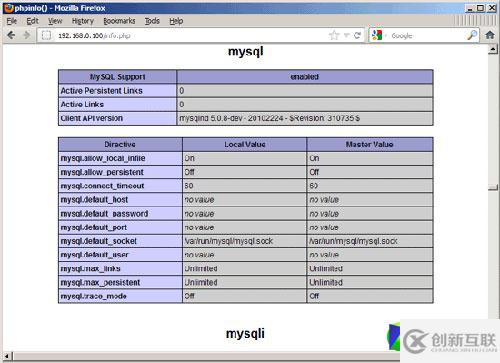Click mysql.default_host directive

tap(94, 200)
